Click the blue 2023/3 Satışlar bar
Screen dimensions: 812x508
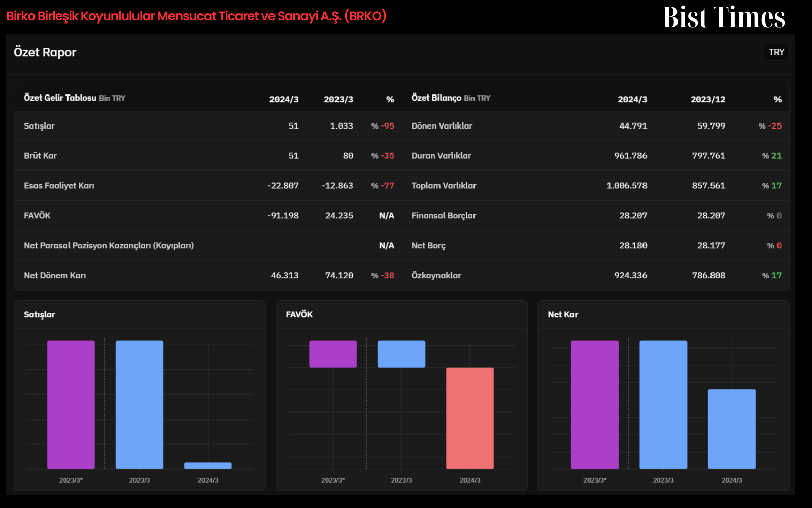tap(140, 405)
